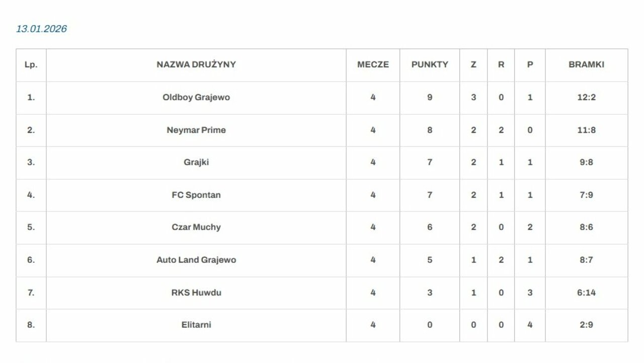The width and height of the screenshot is (644, 363).
Task: Select the Neymar Prime team name
Action: tap(196, 130)
